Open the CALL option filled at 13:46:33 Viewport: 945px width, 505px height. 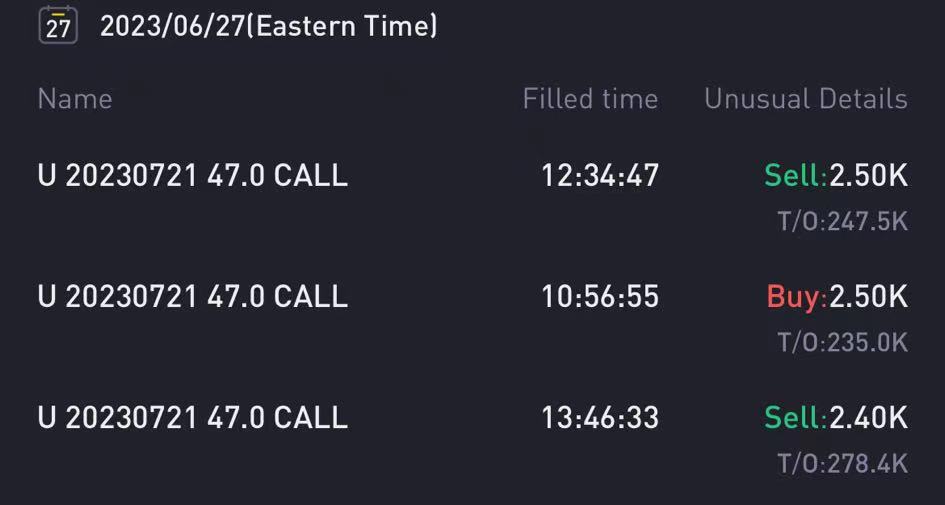(x=192, y=417)
